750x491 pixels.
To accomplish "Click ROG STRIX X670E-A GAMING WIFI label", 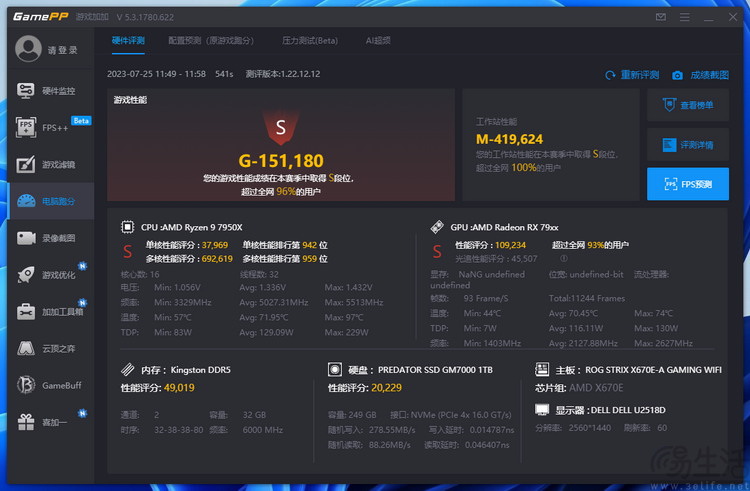I will click(653, 370).
